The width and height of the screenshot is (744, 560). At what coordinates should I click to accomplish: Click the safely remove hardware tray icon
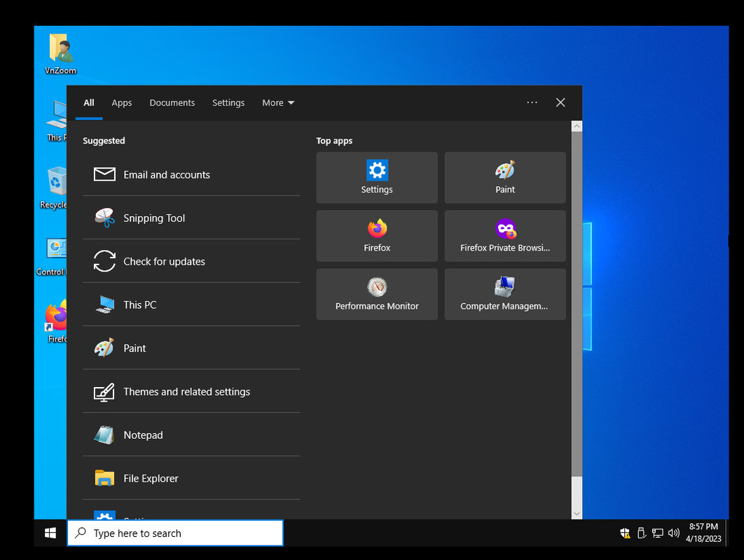coord(641,533)
